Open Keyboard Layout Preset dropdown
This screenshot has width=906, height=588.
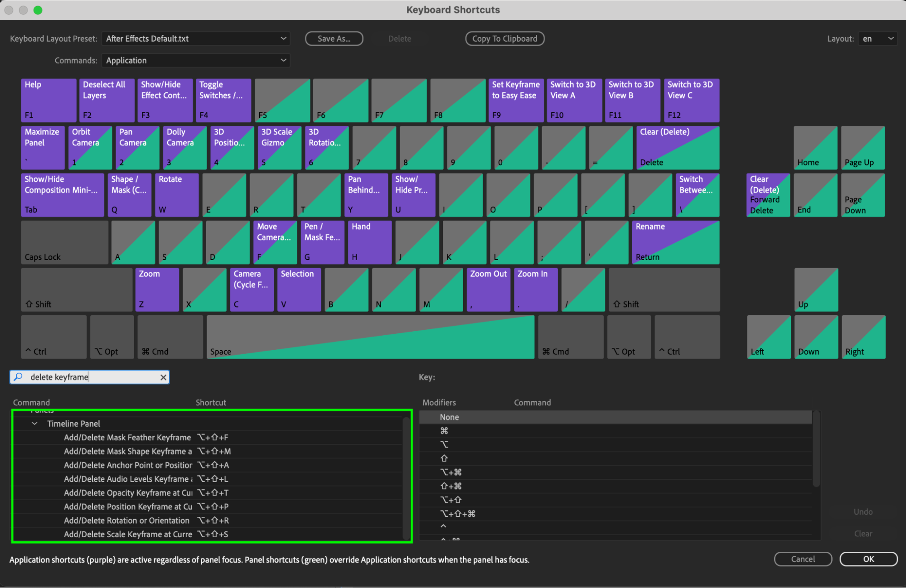pos(196,39)
